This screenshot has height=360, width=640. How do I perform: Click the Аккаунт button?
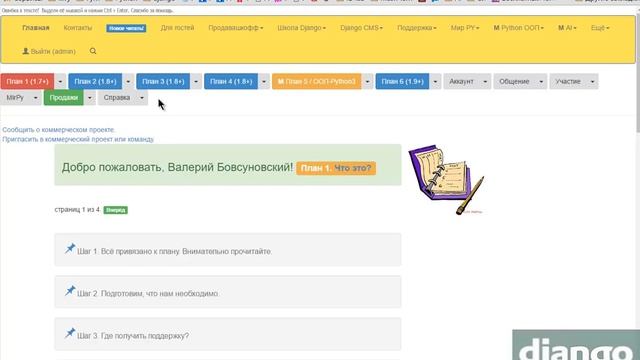pos(461,81)
